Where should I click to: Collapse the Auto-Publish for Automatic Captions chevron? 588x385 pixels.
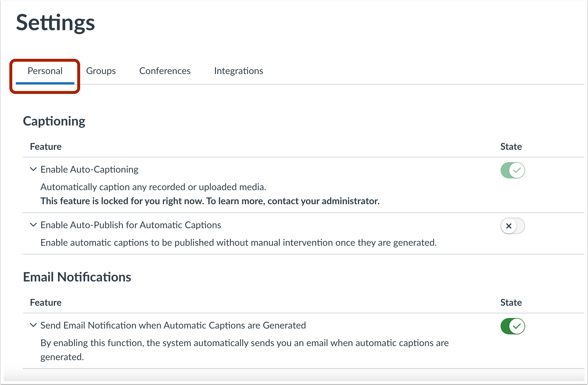pos(33,225)
